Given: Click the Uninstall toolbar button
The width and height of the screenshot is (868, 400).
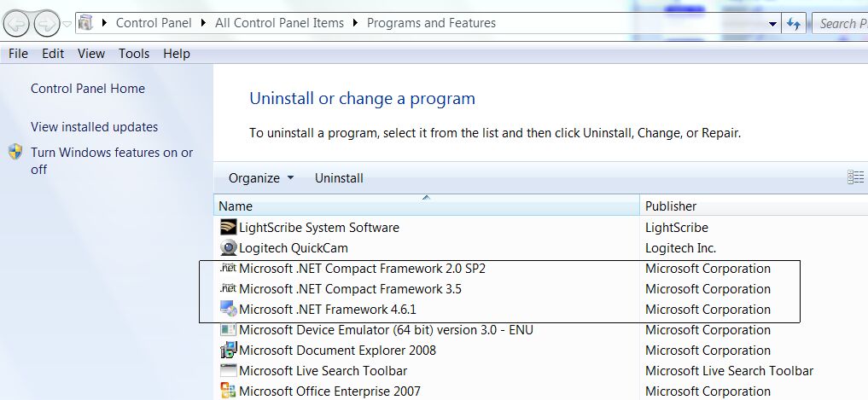Looking at the screenshot, I should click(x=339, y=178).
